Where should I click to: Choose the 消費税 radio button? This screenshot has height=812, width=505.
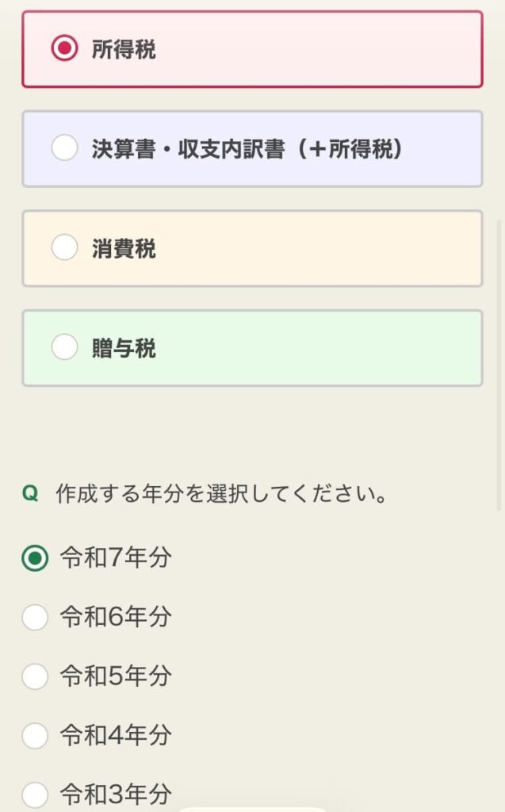click(64, 248)
